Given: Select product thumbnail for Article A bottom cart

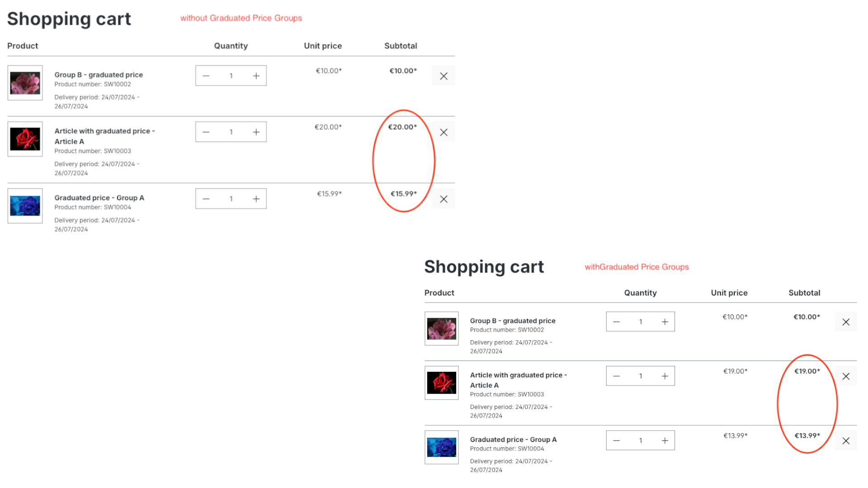Looking at the screenshot, I should coord(441,382).
